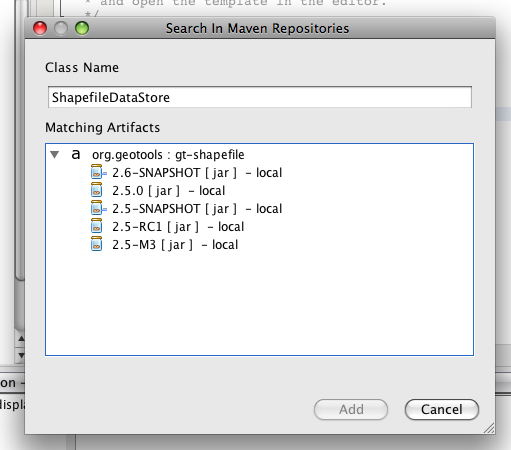The height and width of the screenshot is (450, 511).
Task: Click the 2.5-M3 jar icon
Action: point(96,244)
